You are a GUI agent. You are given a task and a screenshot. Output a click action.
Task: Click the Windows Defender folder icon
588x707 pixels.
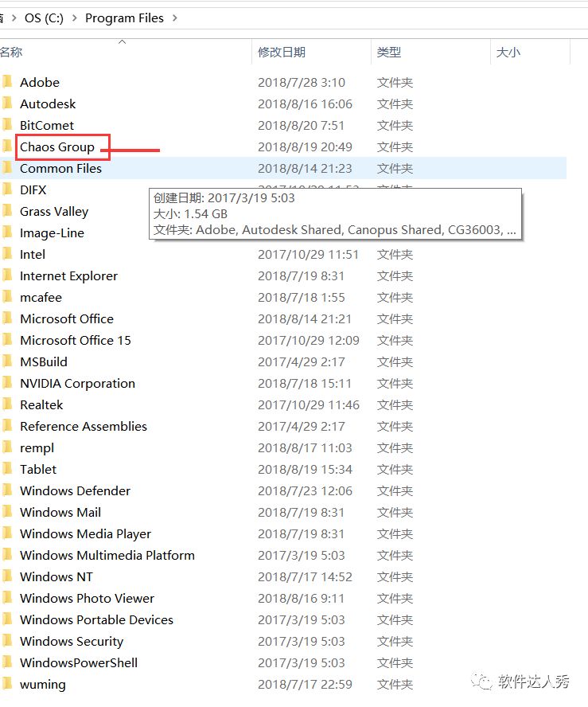tap(6, 490)
